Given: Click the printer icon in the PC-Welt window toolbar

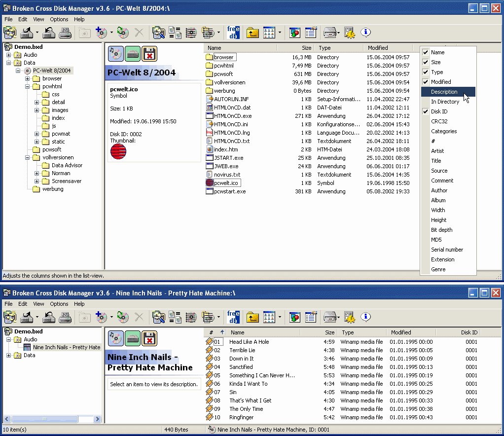Looking at the screenshot, I should click(65, 33).
